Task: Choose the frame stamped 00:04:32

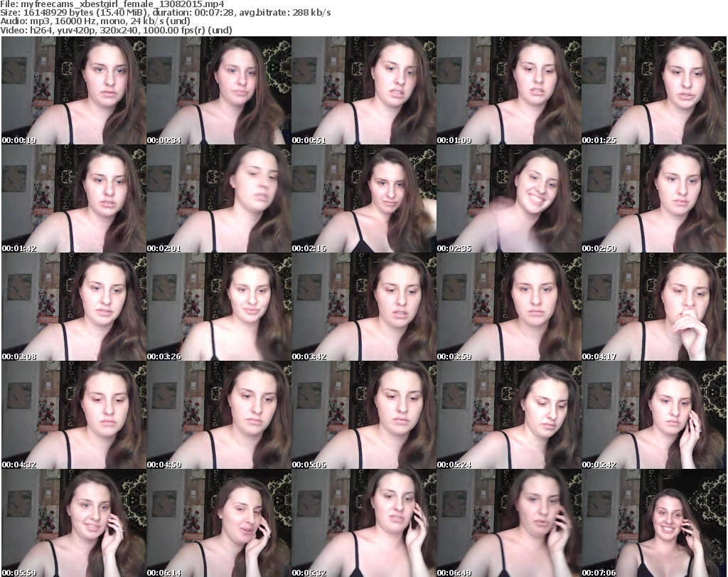Action: pos(74,415)
